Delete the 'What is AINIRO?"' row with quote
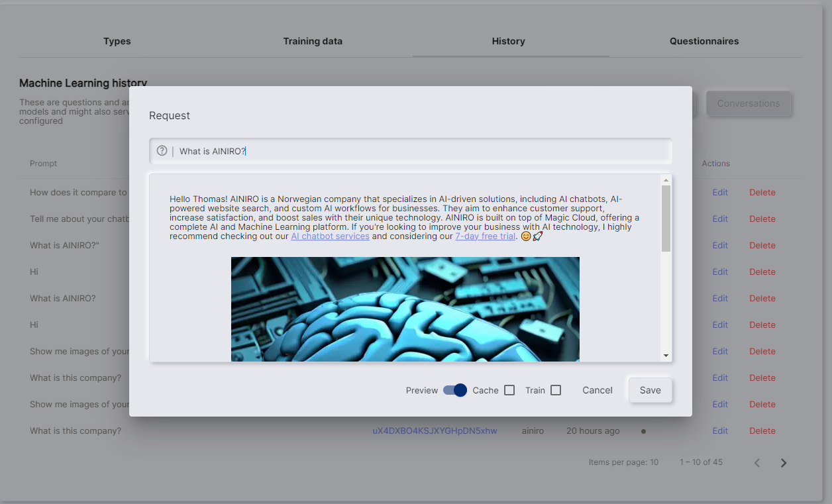The width and height of the screenshot is (832, 504). pos(762,245)
